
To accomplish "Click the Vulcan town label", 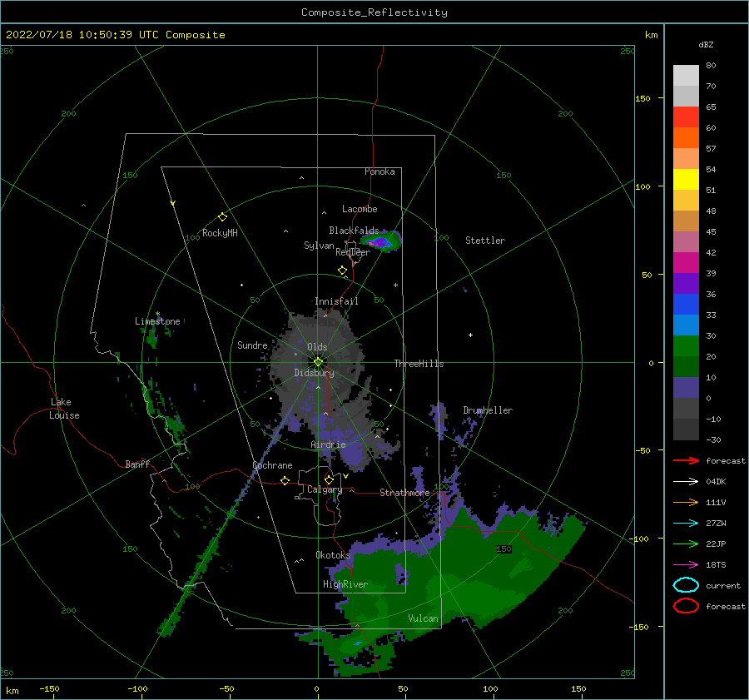I will (x=424, y=618).
